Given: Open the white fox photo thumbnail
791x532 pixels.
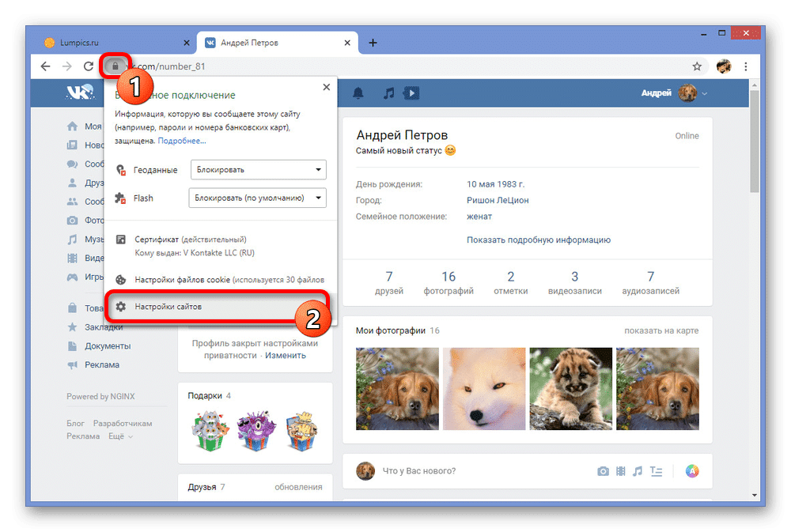Looking at the screenshot, I should [x=484, y=388].
